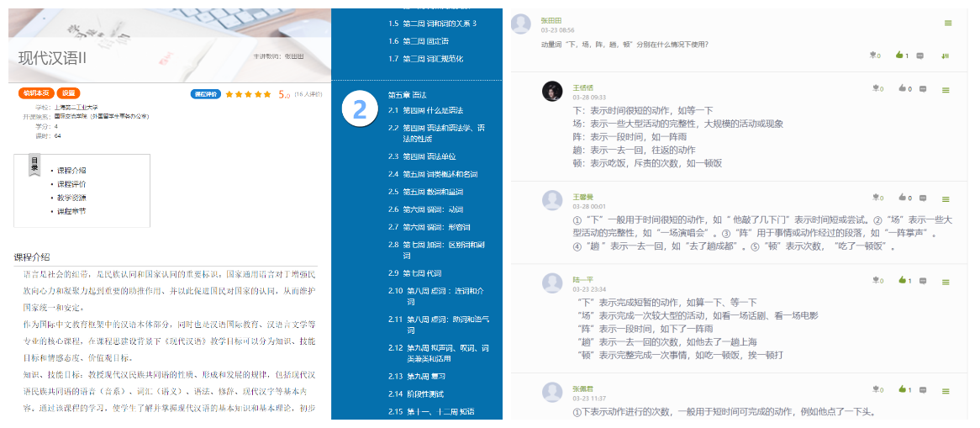The width and height of the screenshot is (980, 428).
Task: Like 张田田's question with the thumbs-up icon
Action: tap(899, 55)
